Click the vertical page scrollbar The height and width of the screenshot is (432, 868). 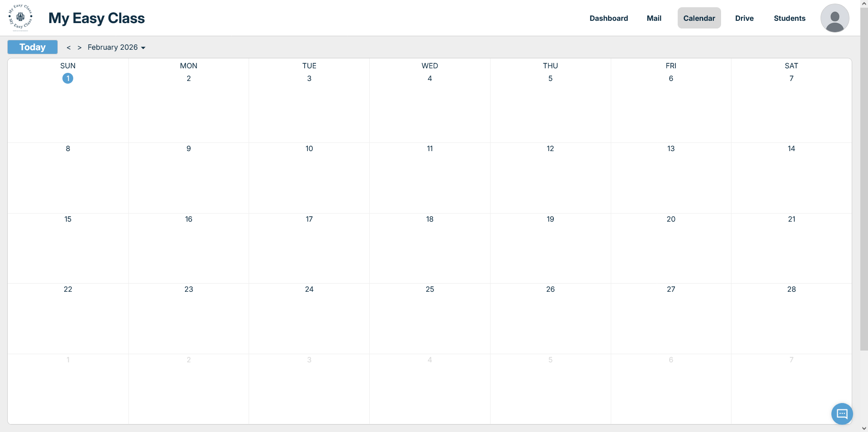coord(863,181)
